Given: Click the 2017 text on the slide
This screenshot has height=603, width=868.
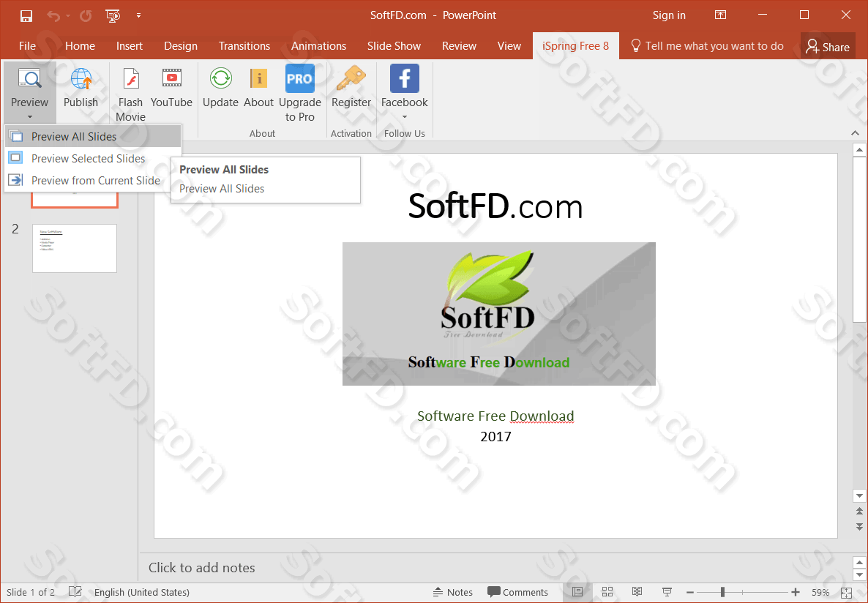Looking at the screenshot, I should pos(495,436).
